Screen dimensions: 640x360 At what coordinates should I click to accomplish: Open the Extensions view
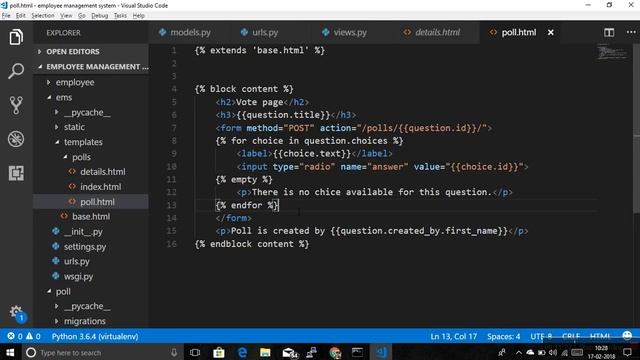(x=16, y=173)
